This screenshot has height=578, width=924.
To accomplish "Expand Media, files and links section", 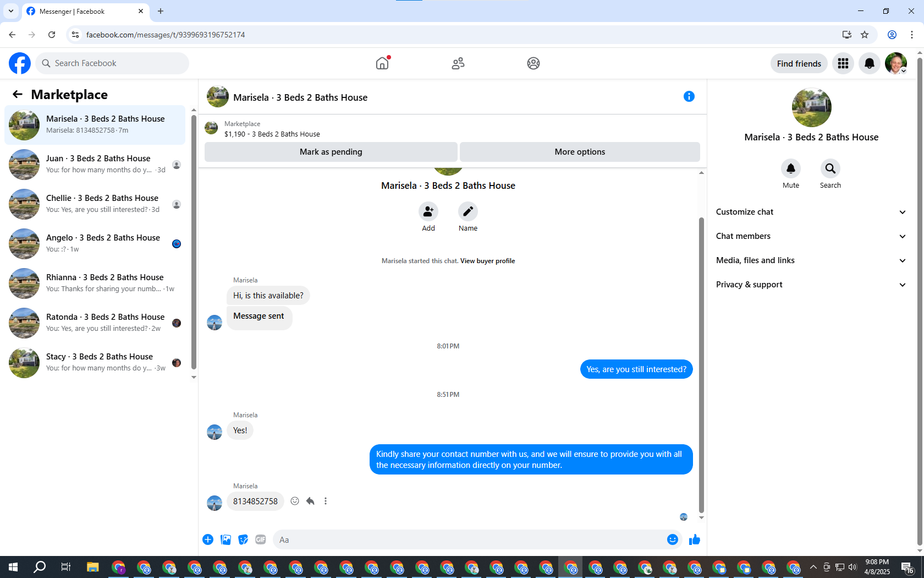I will [811, 260].
